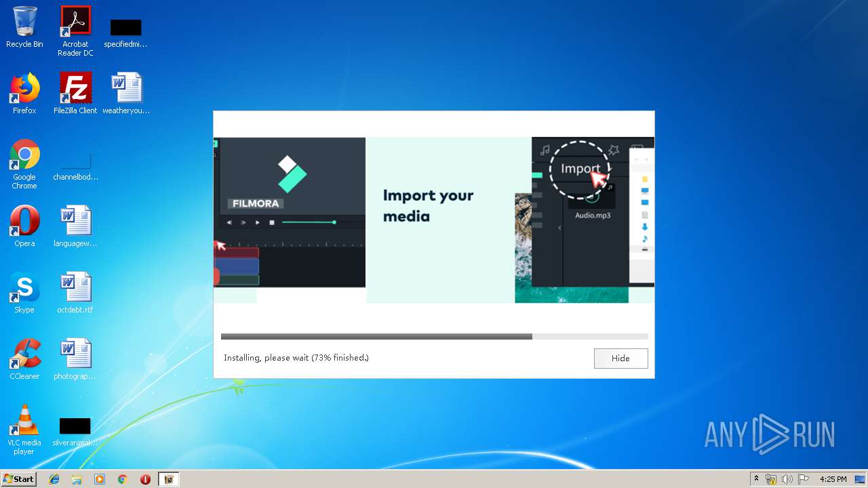Open Acrobat Reader DC shortcut

(75, 31)
